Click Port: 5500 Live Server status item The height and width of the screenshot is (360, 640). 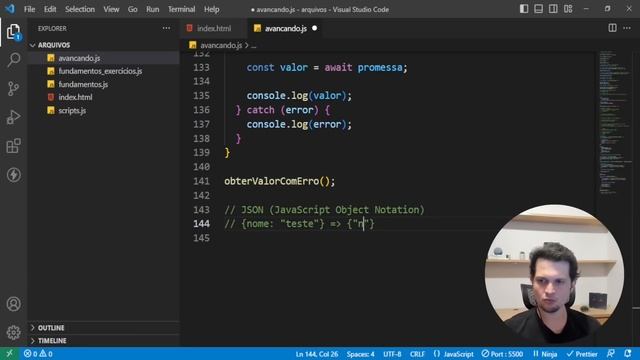tap(502, 354)
